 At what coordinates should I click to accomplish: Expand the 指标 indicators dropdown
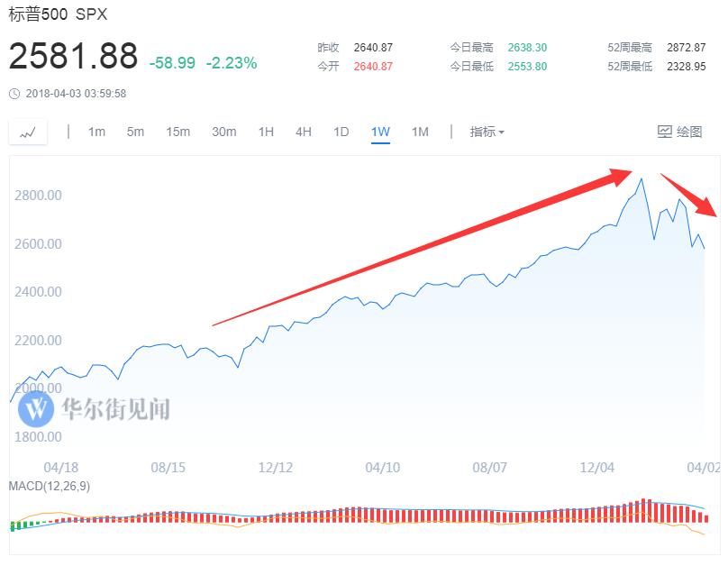click(x=487, y=132)
